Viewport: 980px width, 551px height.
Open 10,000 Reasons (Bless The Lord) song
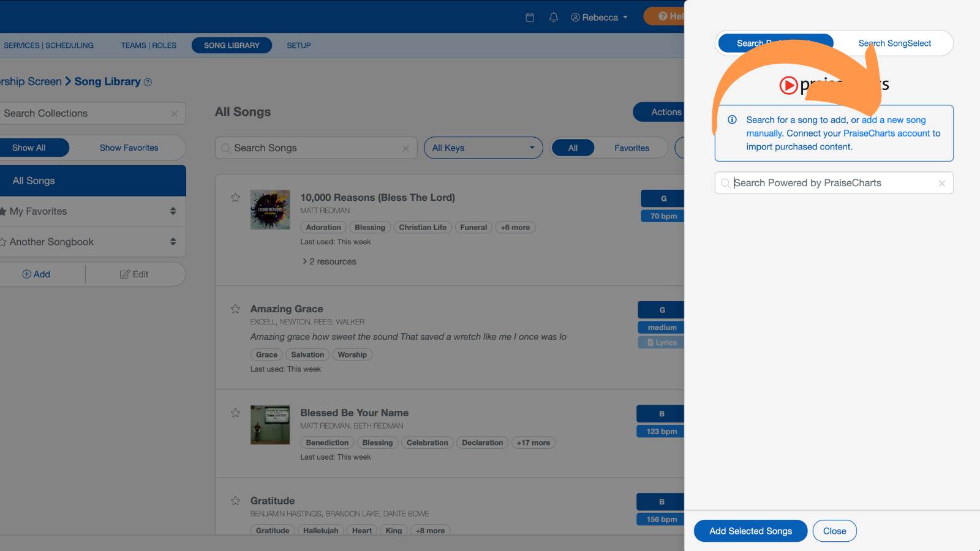tap(377, 197)
